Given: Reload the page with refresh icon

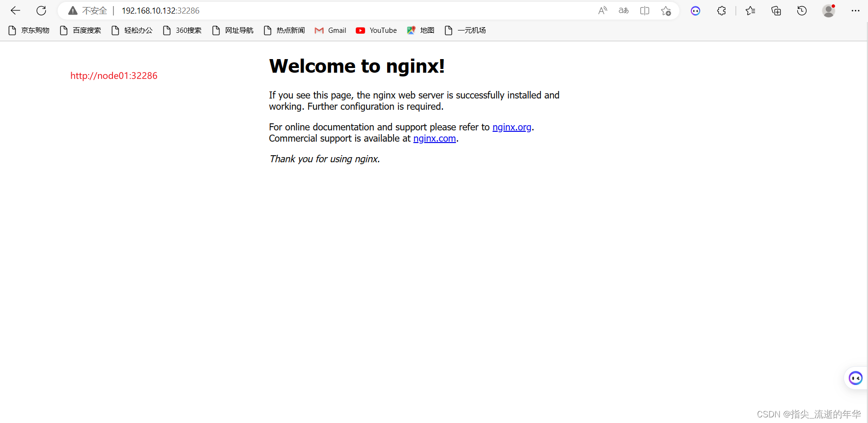Looking at the screenshot, I should (x=41, y=10).
